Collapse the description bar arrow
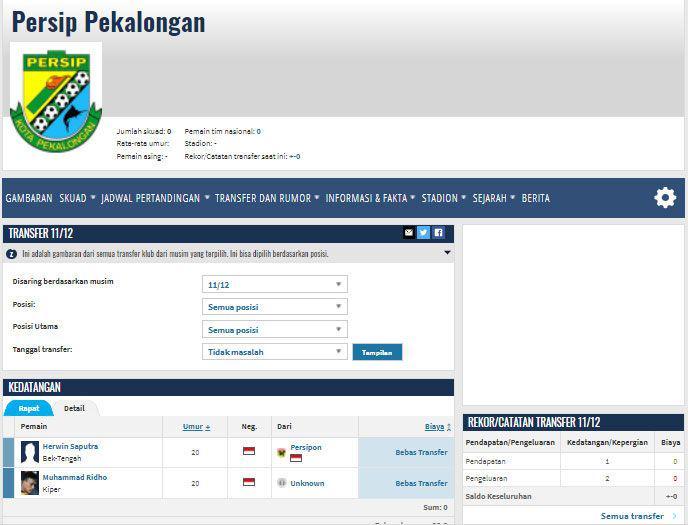This screenshot has height=525, width=688. point(447,253)
